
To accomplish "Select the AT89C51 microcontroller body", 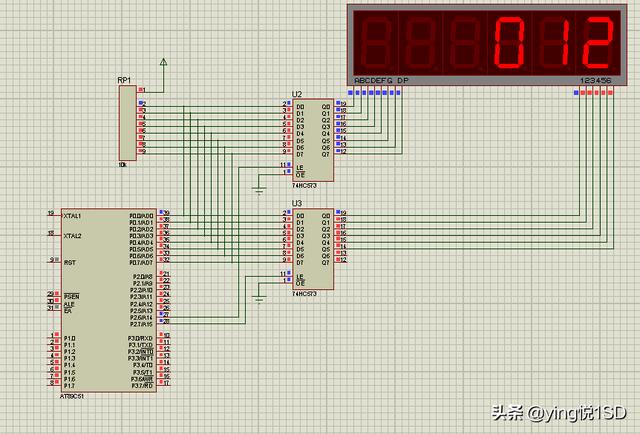I will pyautogui.click(x=109, y=300).
